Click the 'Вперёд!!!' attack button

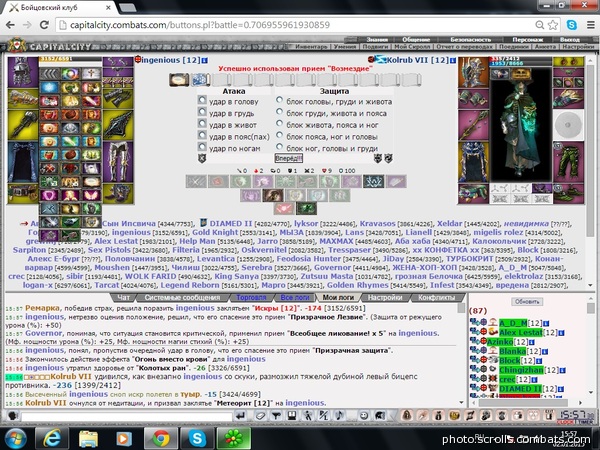pyautogui.click(x=289, y=158)
